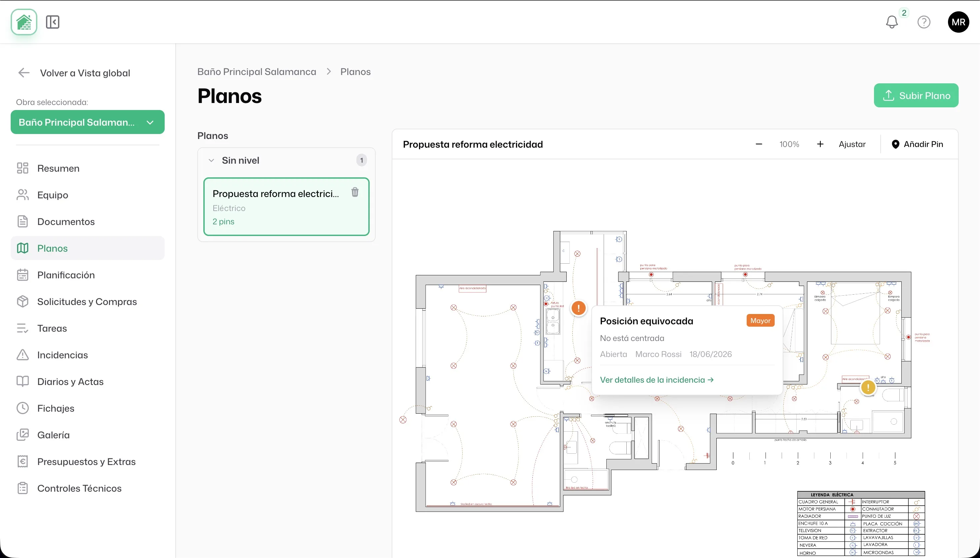Open the help question mark icon
Screen dimensions: 980x558
(924, 22)
